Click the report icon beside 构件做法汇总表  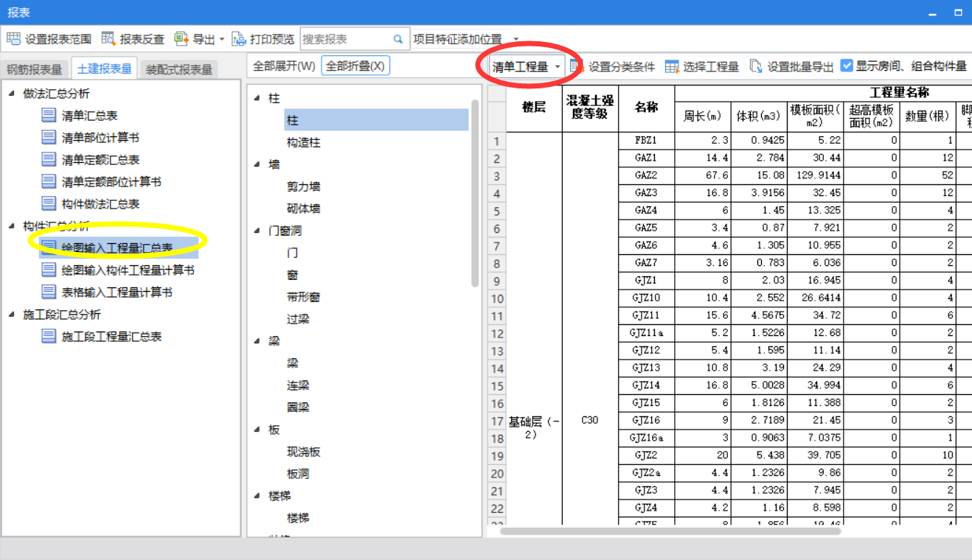49,203
